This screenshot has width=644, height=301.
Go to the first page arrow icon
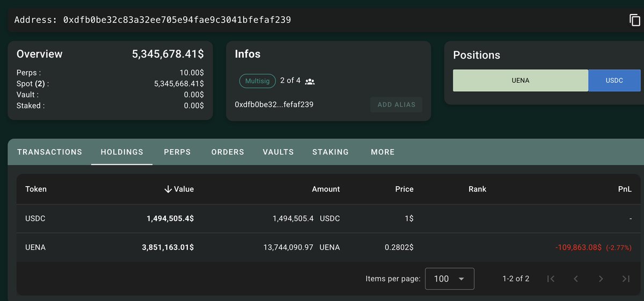click(551, 278)
